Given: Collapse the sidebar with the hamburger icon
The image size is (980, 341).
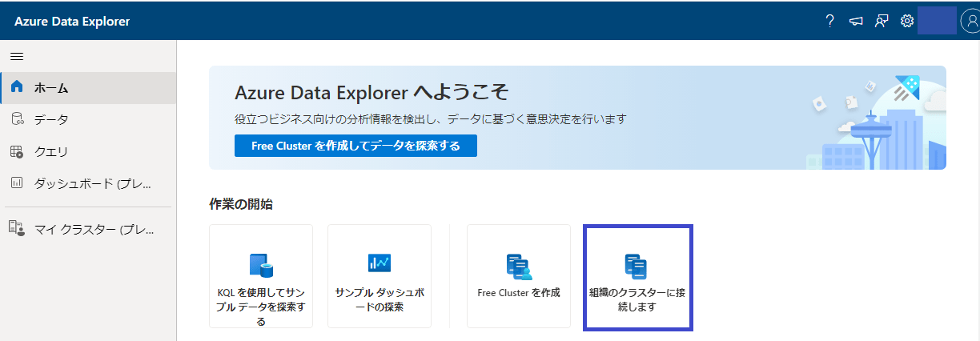Looking at the screenshot, I should click(16, 56).
